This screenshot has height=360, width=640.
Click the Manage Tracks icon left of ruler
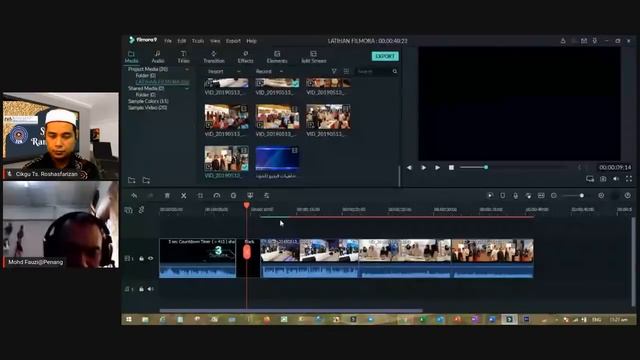pyautogui.click(x=128, y=210)
